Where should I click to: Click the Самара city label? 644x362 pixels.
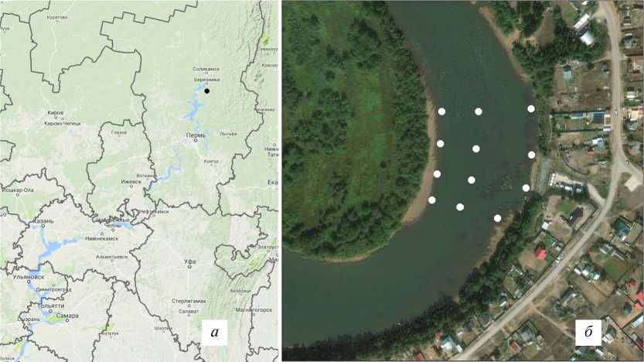[68, 316]
